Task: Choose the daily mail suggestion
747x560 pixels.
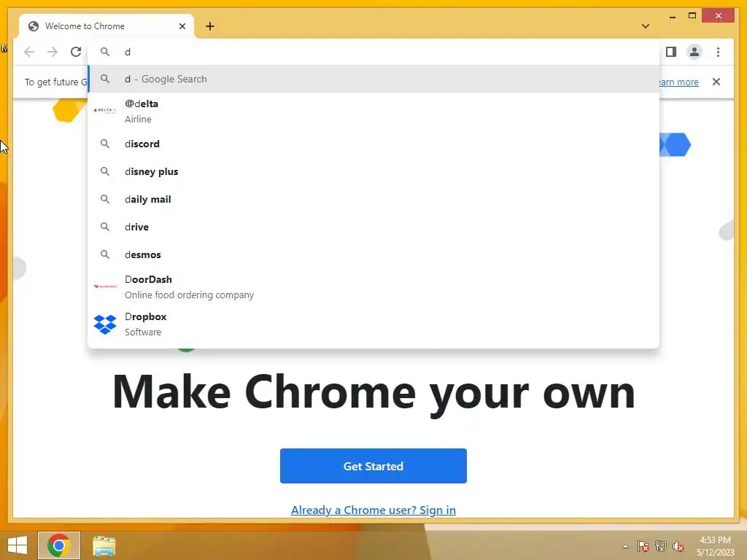Action: [373, 199]
